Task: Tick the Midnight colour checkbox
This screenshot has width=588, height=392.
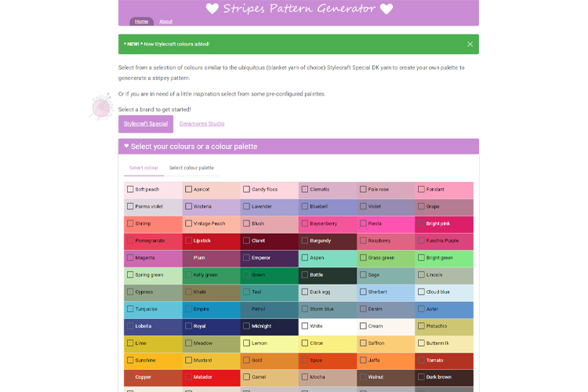Action: pyautogui.click(x=247, y=325)
